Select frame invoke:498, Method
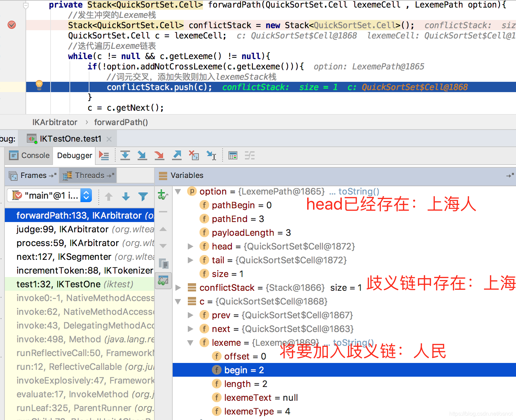 tap(79, 339)
